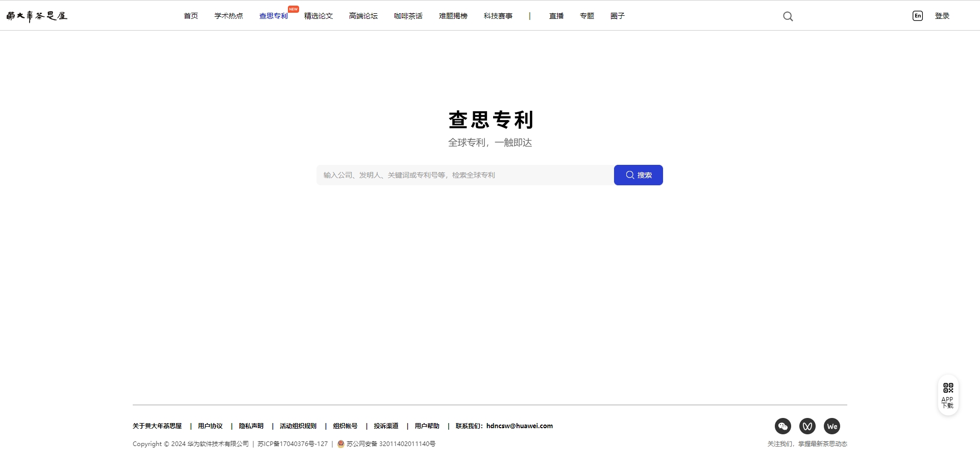Open the 隐私声明 footer link
Image resolution: width=980 pixels, height=469 pixels.
click(251, 426)
